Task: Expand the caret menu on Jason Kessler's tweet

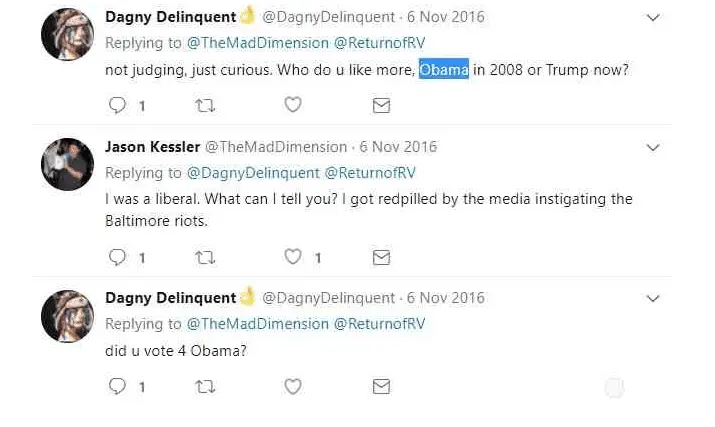Action: (653, 148)
